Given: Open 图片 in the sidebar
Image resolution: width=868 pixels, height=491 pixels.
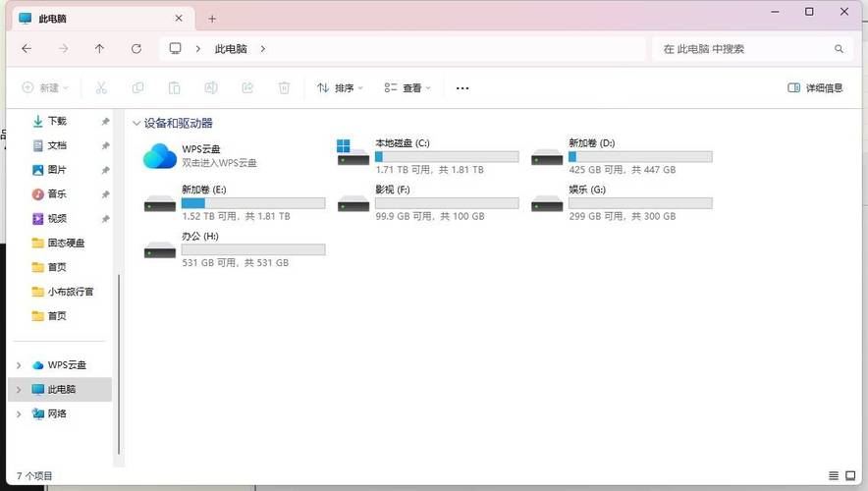Looking at the screenshot, I should pyautogui.click(x=57, y=169).
